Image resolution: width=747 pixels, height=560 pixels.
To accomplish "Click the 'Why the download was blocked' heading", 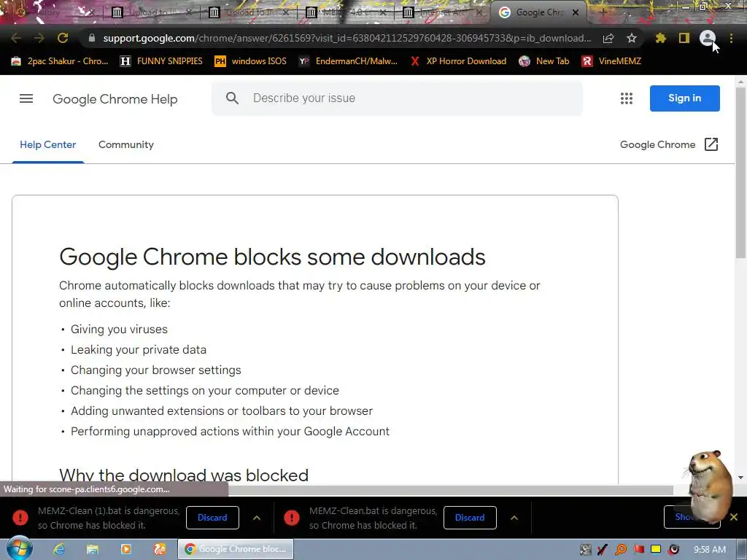I will coord(184,475).
